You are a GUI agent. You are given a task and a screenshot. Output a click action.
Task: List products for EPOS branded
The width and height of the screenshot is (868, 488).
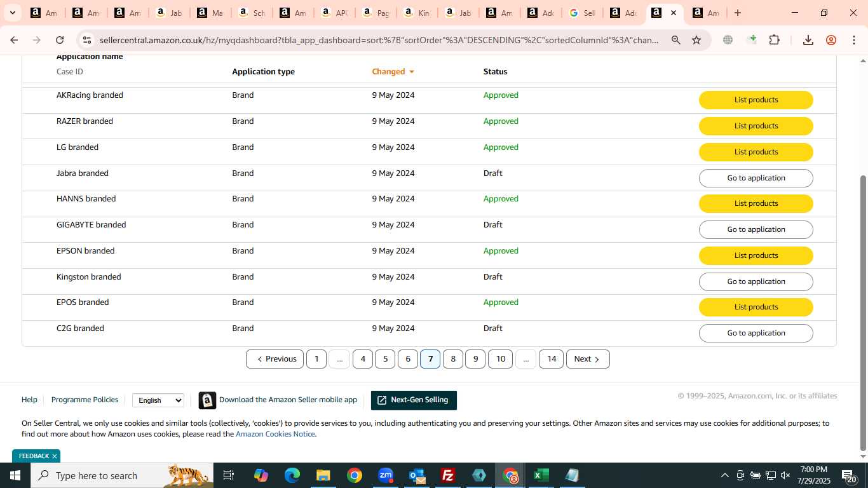tap(756, 307)
